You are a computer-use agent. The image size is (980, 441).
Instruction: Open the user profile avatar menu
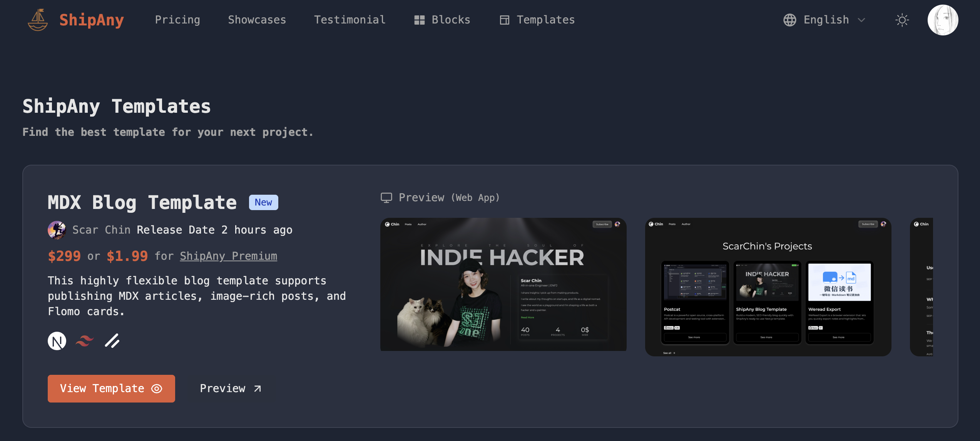[x=942, y=20]
